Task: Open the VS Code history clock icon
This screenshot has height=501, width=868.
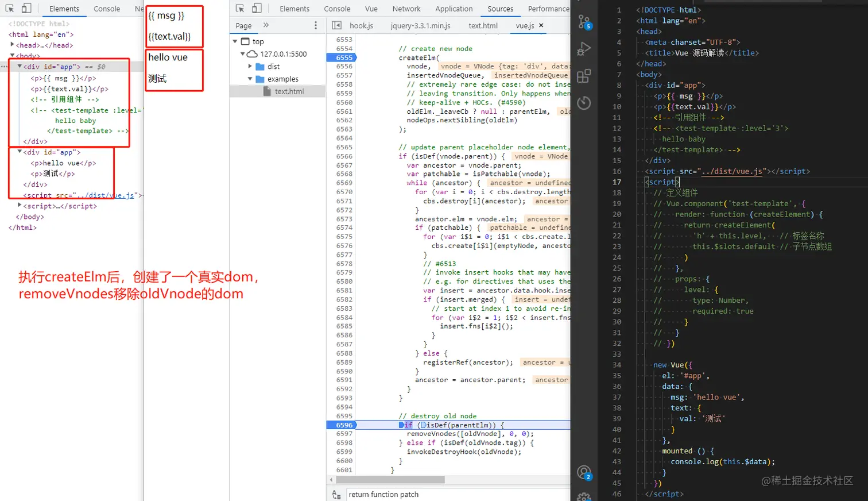Action: coord(584,103)
